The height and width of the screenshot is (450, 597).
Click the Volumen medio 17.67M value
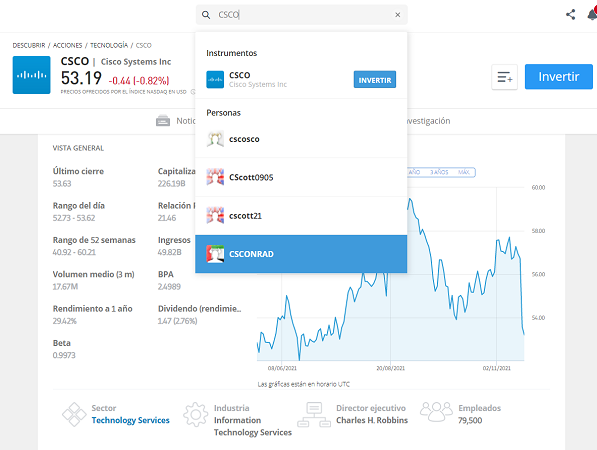[x=65, y=286]
